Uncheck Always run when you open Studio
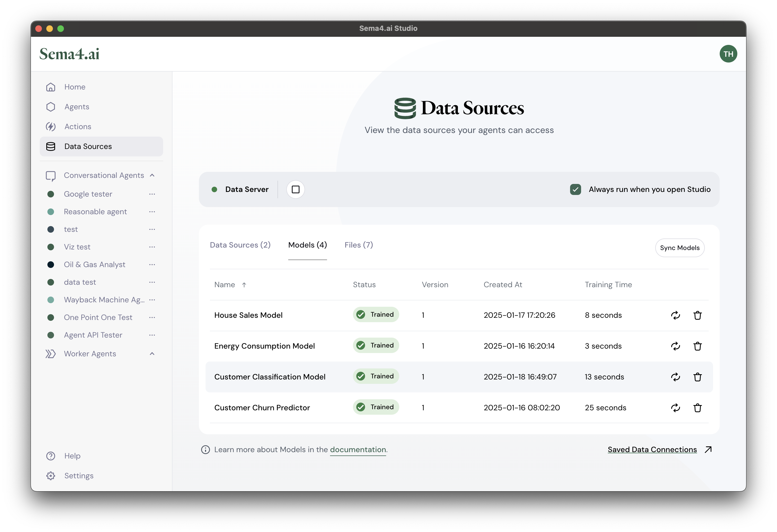Screen dimensions: 777x532 575,189
